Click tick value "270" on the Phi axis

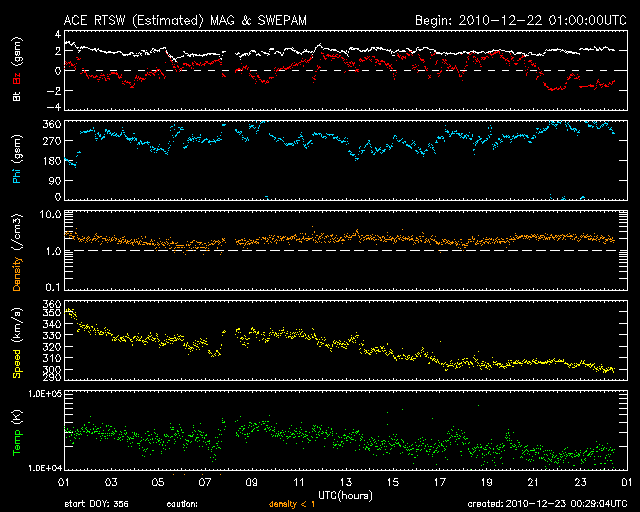tap(52, 142)
